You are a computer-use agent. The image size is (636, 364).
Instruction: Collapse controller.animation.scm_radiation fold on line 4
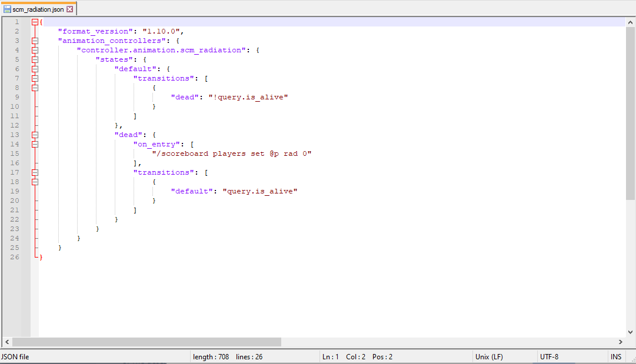pos(35,50)
